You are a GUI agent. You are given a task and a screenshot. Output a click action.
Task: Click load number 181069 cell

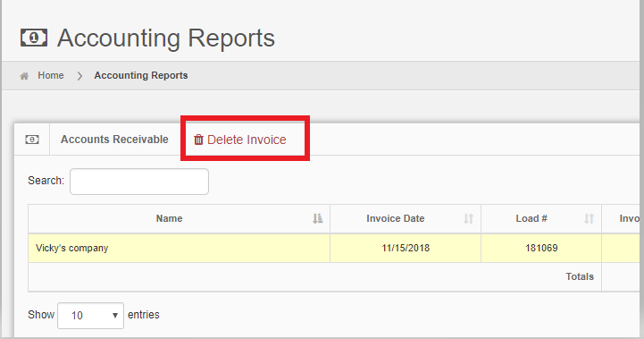(541, 248)
